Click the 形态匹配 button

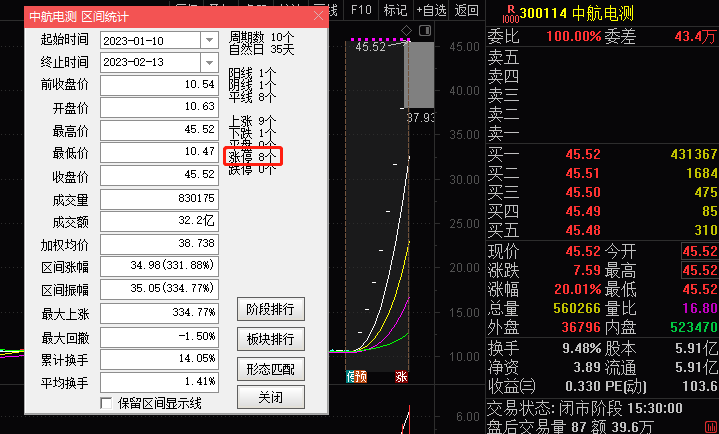click(271, 369)
